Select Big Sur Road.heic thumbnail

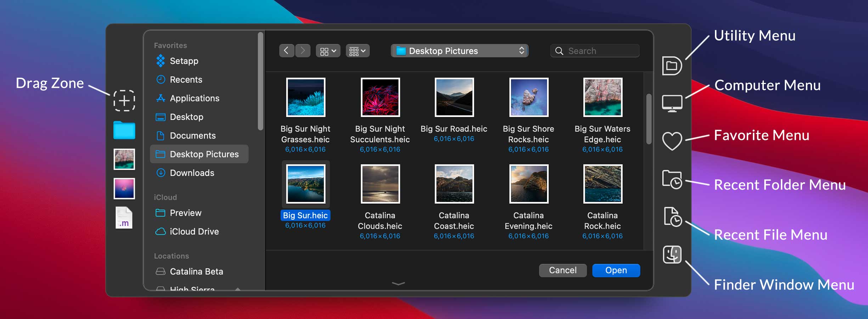point(454,97)
